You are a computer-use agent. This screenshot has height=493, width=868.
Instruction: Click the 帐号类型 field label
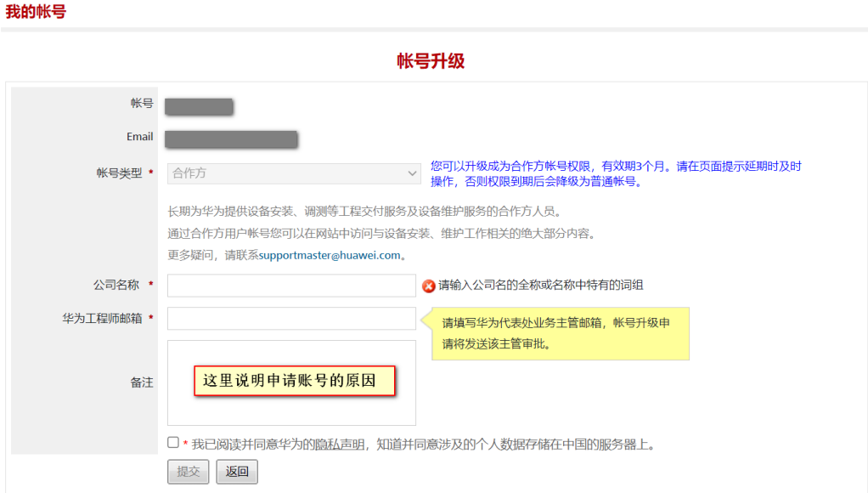[120, 173]
